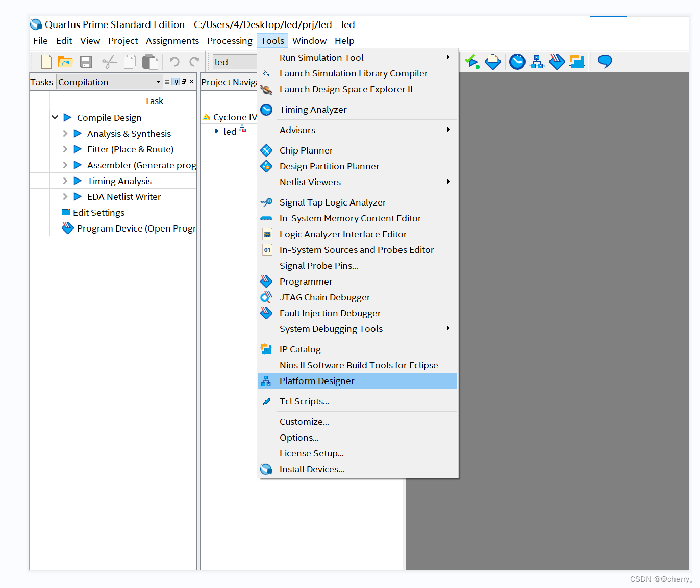Click the Chip Planner menu icon
Screen dimensions: 700x588
266,150
